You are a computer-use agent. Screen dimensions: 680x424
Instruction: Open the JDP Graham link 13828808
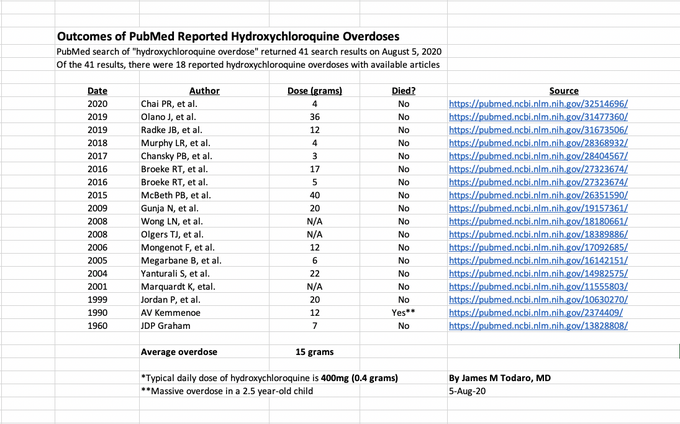[x=538, y=326]
